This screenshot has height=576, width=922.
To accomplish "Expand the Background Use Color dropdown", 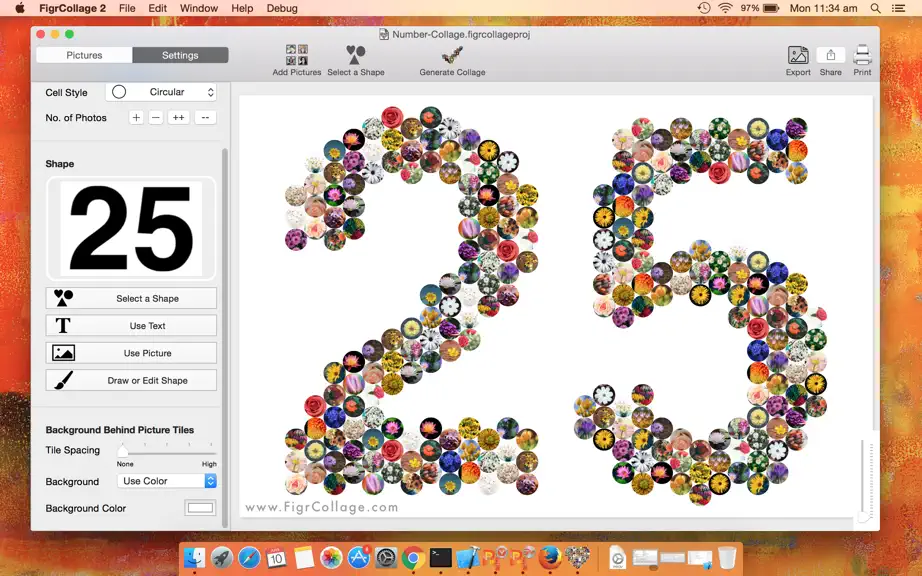I will (167, 481).
